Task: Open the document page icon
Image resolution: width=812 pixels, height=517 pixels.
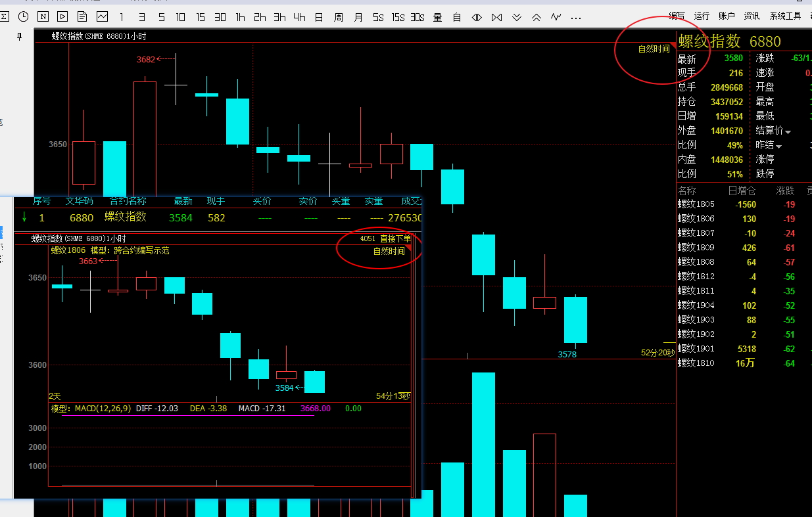Action: 82,16
